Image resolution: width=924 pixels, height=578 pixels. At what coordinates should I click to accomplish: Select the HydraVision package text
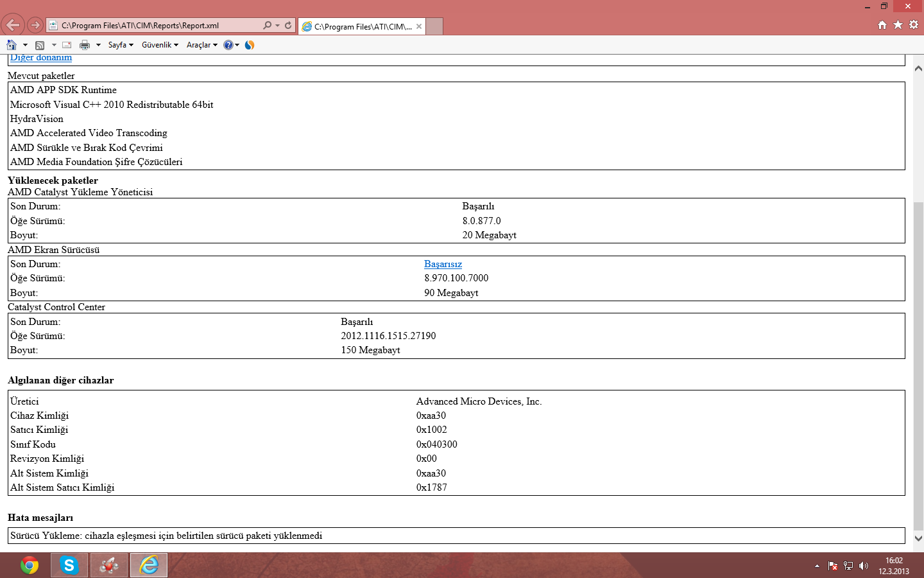coord(37,119)
